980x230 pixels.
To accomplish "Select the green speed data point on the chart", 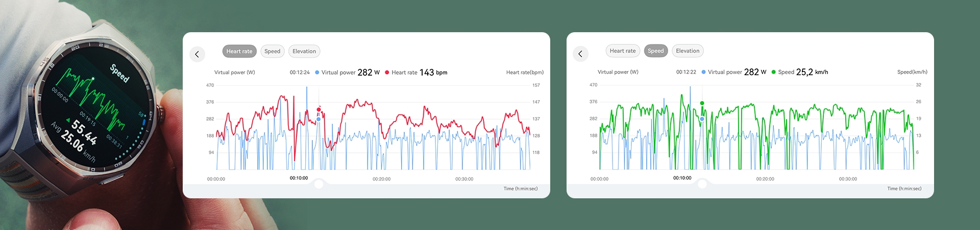I will click(702, 103).
